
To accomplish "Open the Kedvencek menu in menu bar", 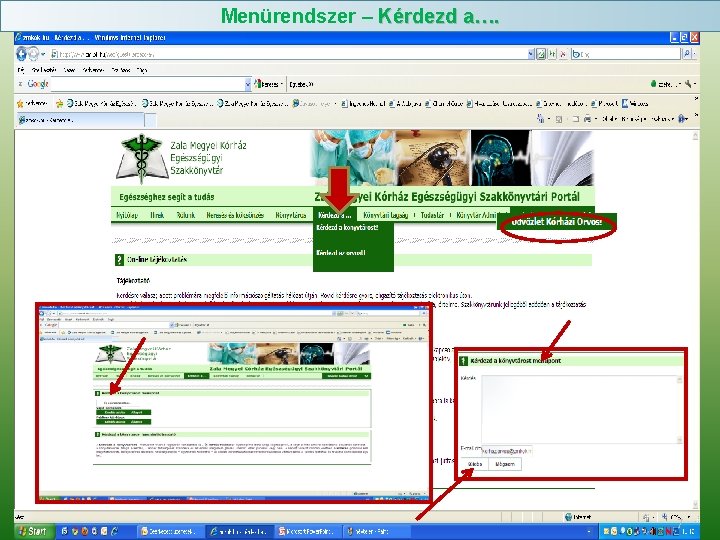I will (93, 70).
